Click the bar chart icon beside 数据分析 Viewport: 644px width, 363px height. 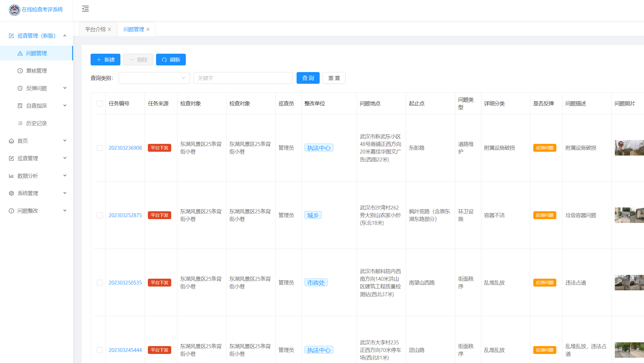[x=11, y=176]
